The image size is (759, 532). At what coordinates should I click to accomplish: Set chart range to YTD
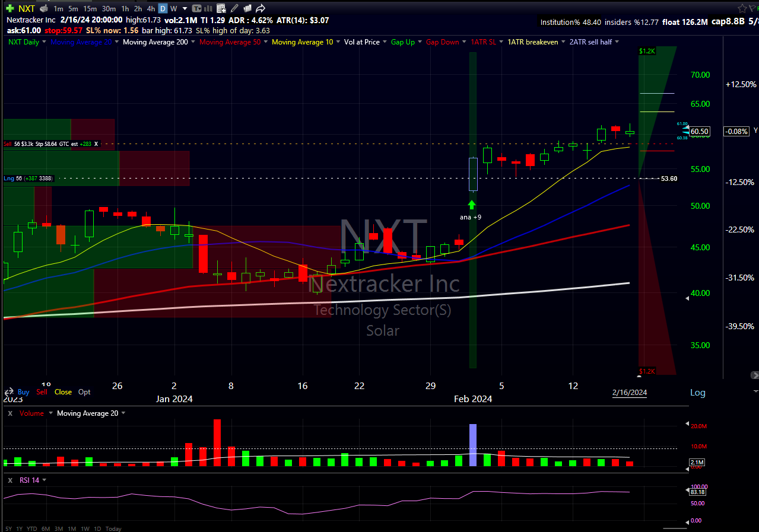point(32,528)
